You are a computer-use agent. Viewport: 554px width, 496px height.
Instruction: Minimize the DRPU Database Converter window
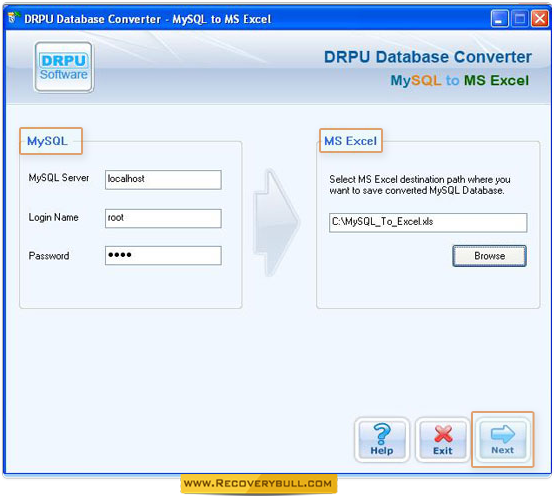500,18
